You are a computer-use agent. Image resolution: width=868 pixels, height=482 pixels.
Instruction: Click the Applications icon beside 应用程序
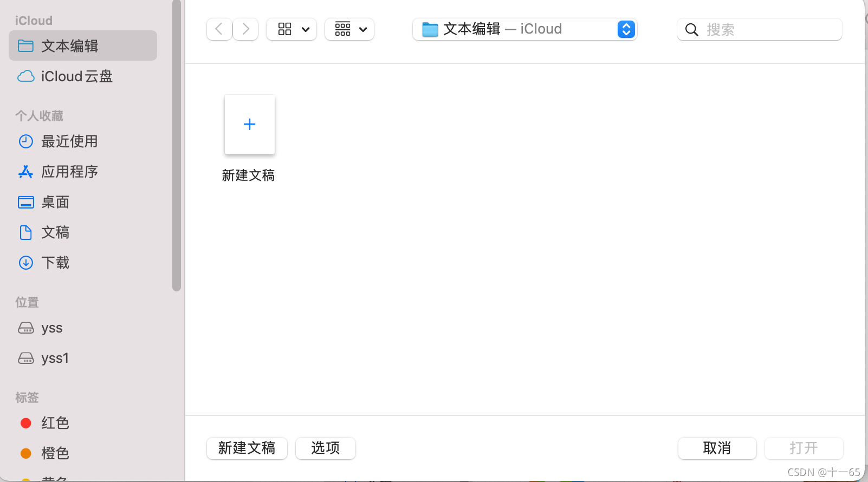25,172
